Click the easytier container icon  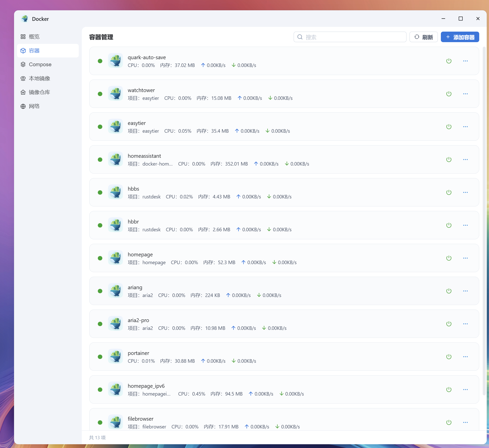[116, 126]
